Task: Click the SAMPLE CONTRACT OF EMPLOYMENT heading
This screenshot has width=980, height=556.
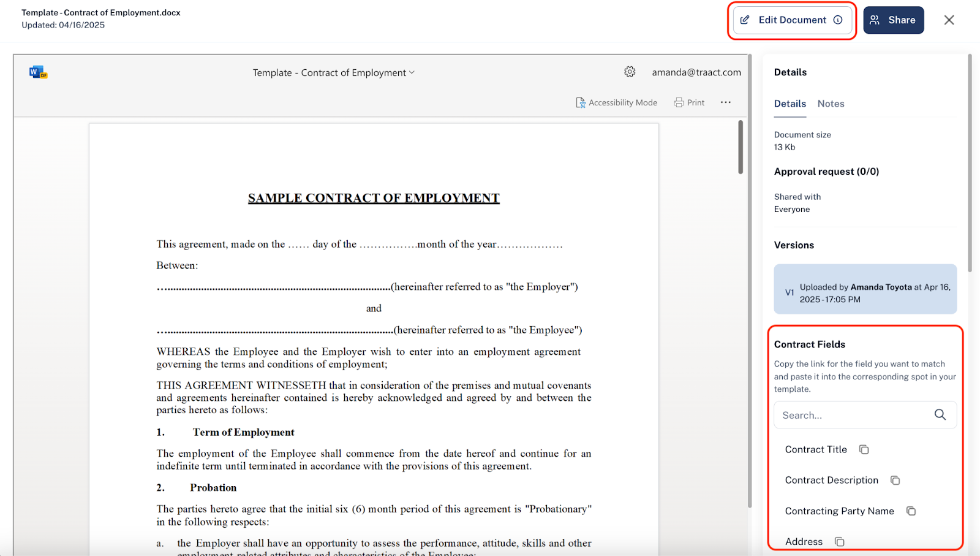Action: pyautogui.click(x=374, y=198)
